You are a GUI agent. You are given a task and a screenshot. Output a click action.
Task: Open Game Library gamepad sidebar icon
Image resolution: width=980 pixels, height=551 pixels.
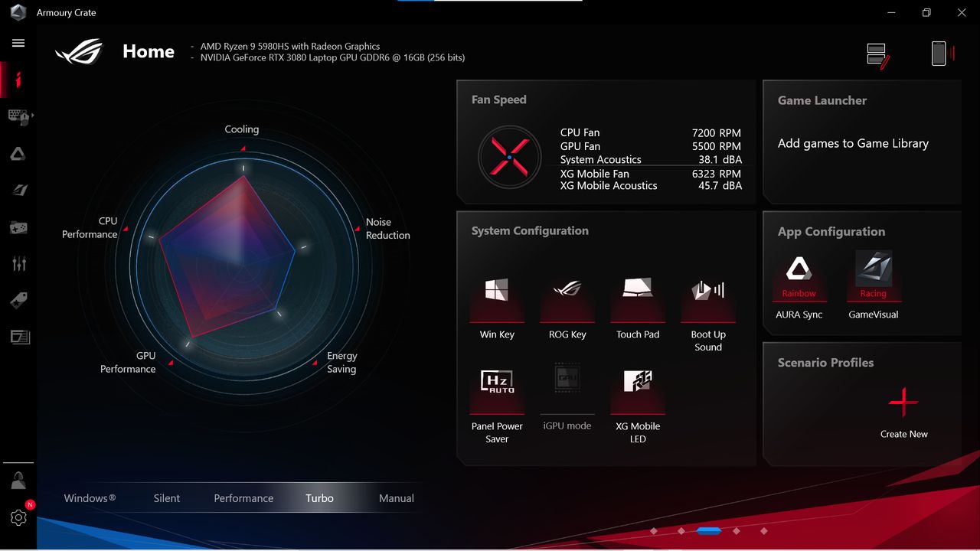tap(18, 227)
